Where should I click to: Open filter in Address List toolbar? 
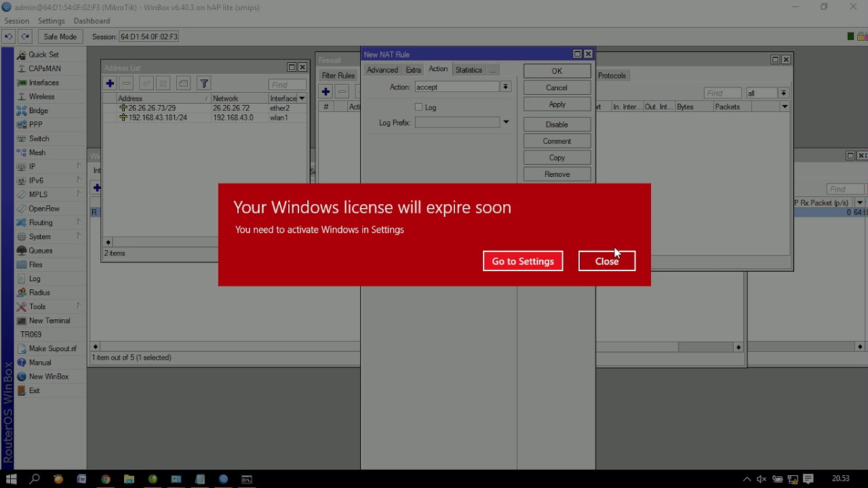coord(204,83)
